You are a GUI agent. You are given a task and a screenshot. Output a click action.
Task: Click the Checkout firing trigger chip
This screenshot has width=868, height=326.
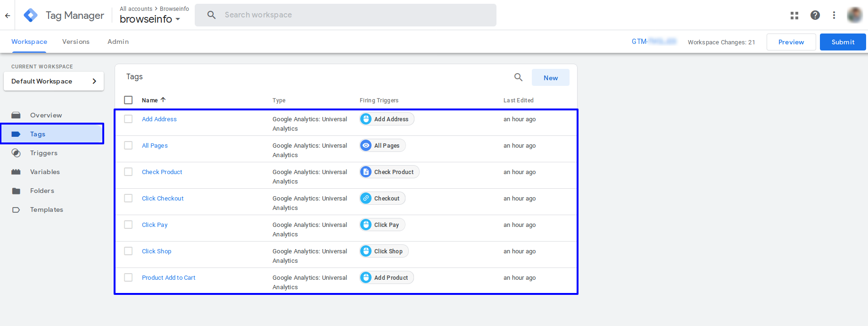tap(382, 198)
